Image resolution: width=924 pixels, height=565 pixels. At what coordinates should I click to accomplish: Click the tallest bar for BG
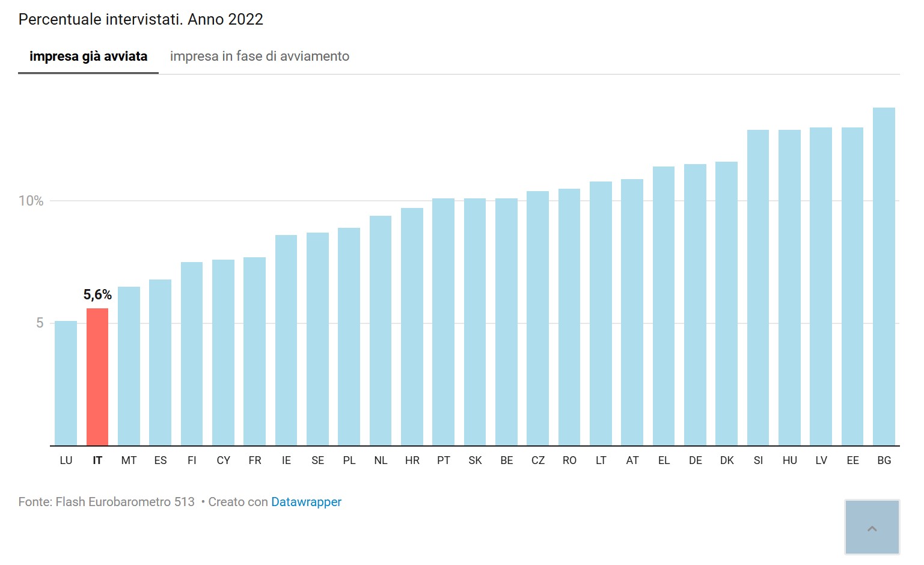coord(884,276)
